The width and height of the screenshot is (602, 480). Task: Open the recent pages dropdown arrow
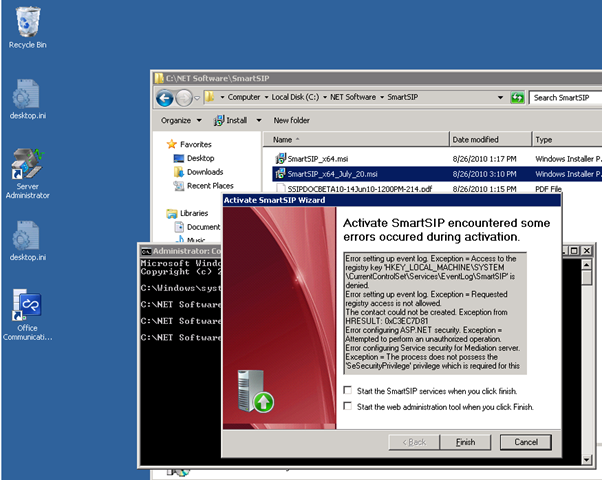point(197,98)
